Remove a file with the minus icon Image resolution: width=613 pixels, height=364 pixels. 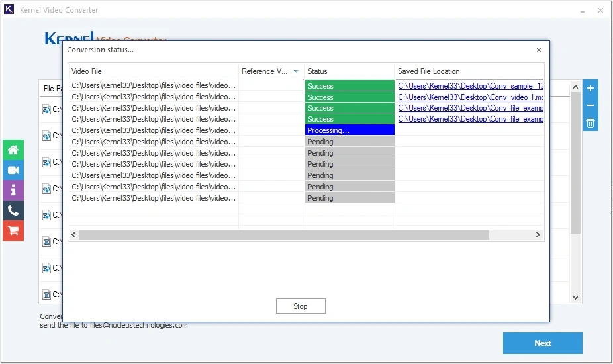point(590,105)
